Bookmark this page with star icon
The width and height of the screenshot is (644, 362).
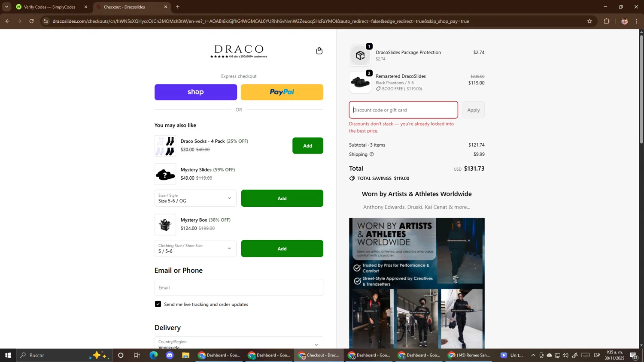[589, 21]
